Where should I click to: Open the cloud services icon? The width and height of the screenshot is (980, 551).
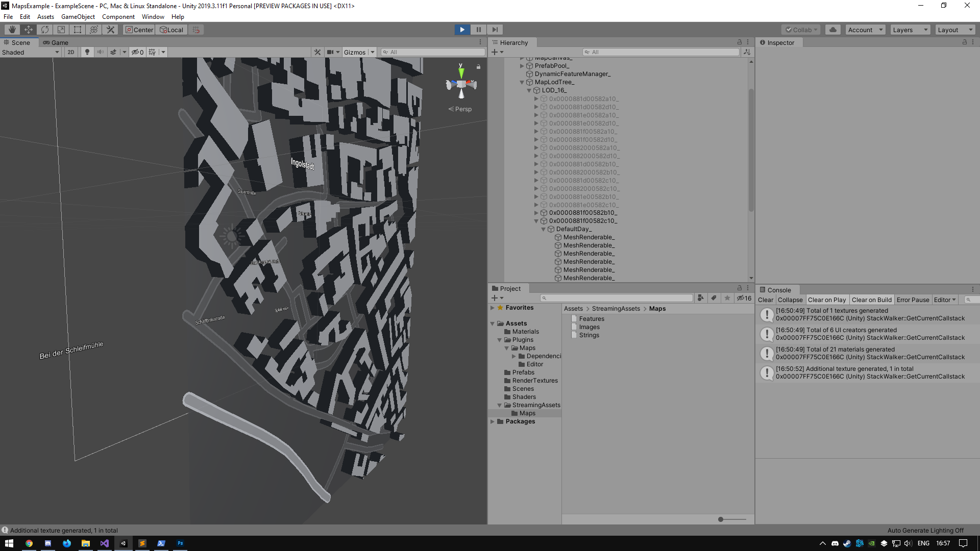[x=833, y=30]
